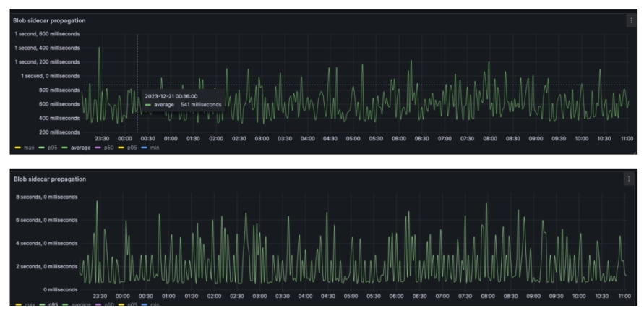Click the 541 milliseconds average tooltip
644x311 pixels.
[x=182, y=104]
